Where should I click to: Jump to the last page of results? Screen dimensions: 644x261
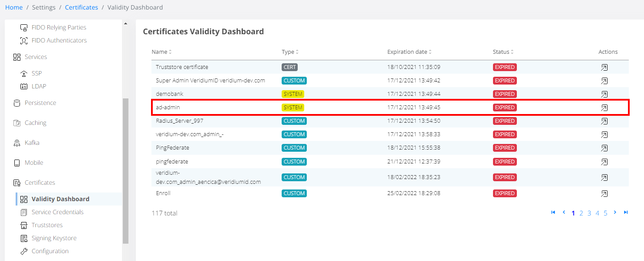point(626,212)
